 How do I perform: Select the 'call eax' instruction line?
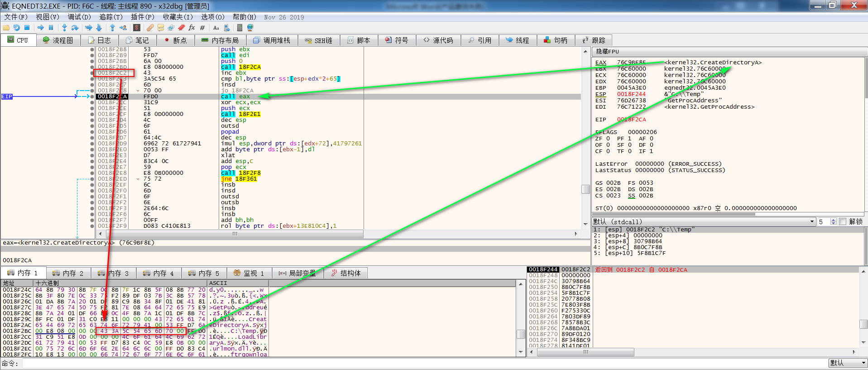click(x=339, y=96)
